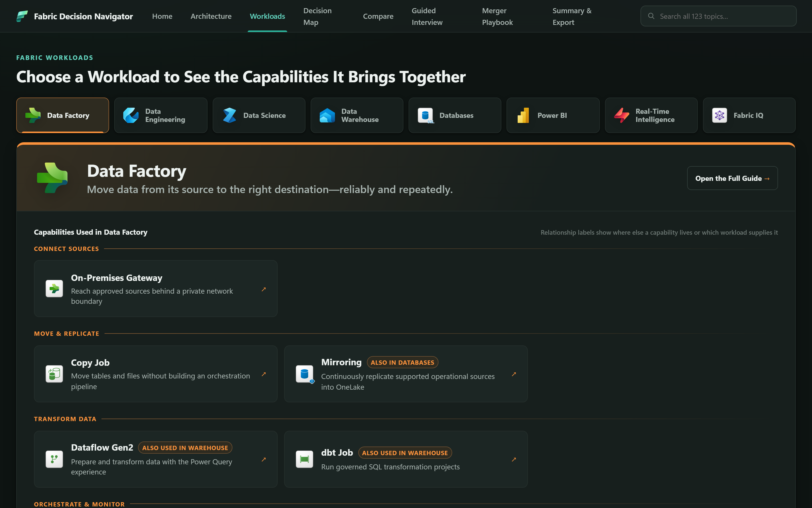Open the Architecture nav item
812x508 pixels.
pos(211,16)
